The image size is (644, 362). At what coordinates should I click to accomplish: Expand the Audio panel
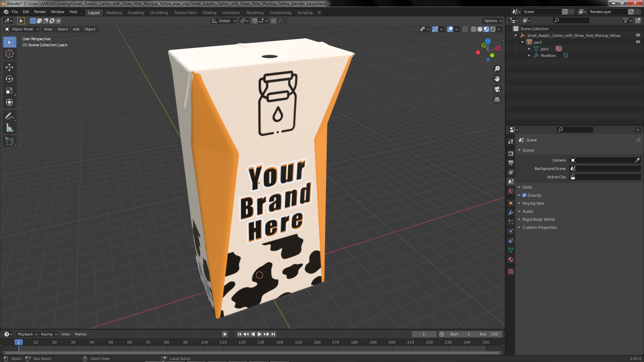[x=528, y=211]
